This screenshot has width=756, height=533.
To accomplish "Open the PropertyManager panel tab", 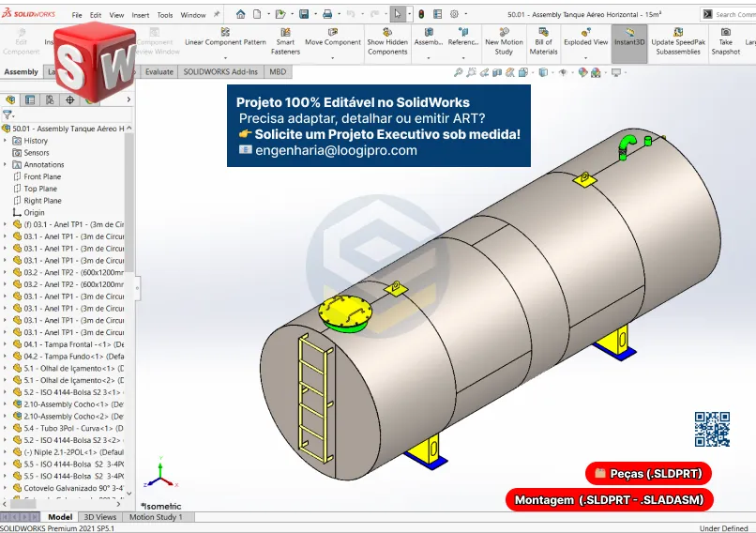I will 30,99.
